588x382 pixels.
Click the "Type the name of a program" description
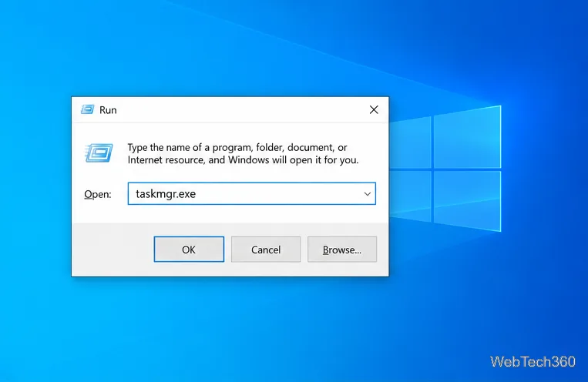tap(243, 154)
